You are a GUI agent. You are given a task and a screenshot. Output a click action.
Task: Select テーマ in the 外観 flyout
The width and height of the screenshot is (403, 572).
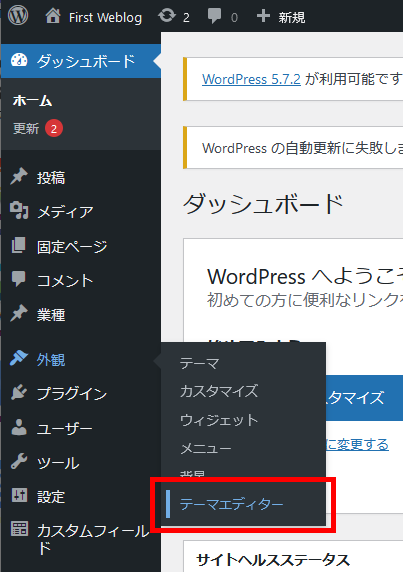(x=199, y=363)
